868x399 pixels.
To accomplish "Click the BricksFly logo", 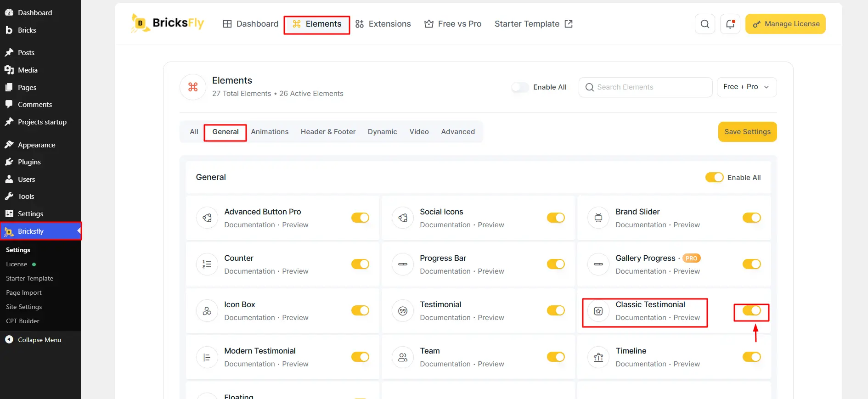I will [167, 23].
